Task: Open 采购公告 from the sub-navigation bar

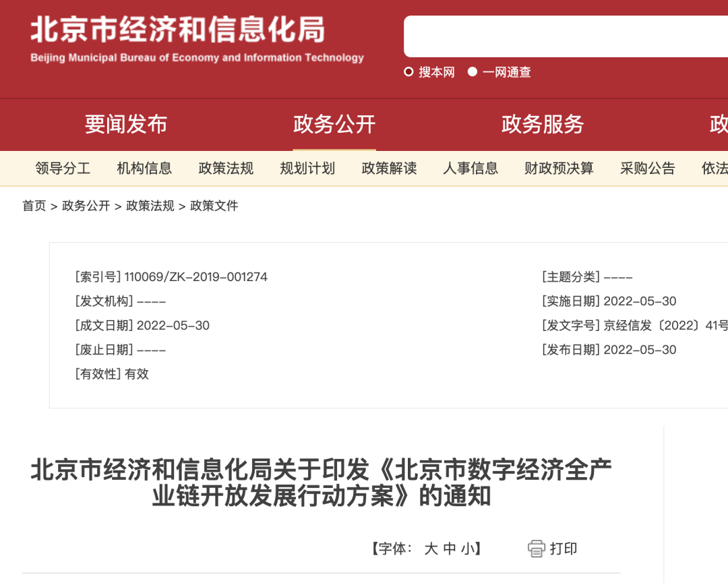Action: tap(647, 168)
